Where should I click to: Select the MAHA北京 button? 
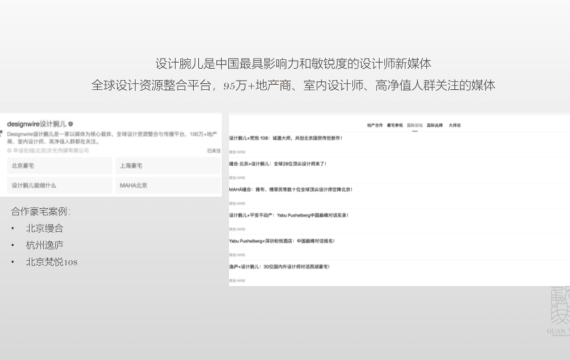pos(168,185)
